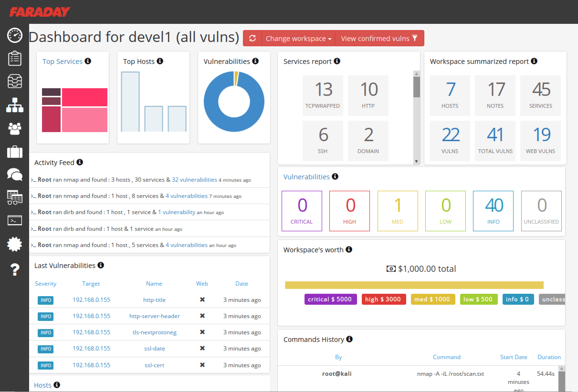Open the clipboard status report icon

(x=15, y=58)
